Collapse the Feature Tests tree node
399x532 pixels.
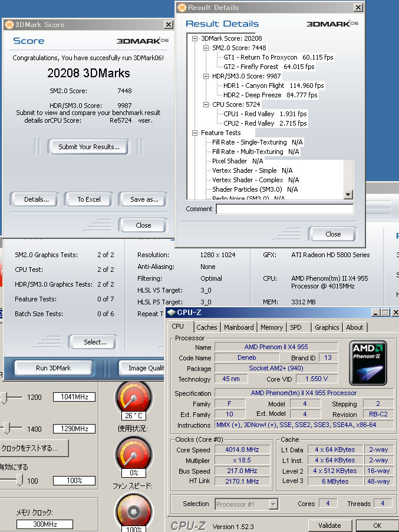(196, 133)
